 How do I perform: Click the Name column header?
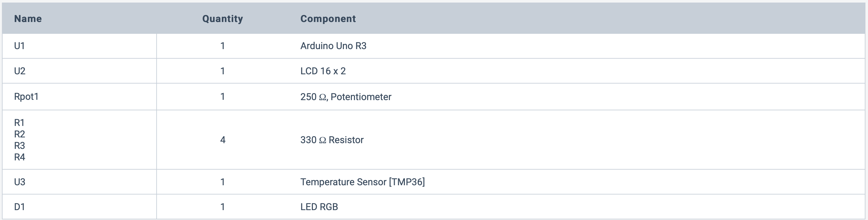tap(28, 19)
